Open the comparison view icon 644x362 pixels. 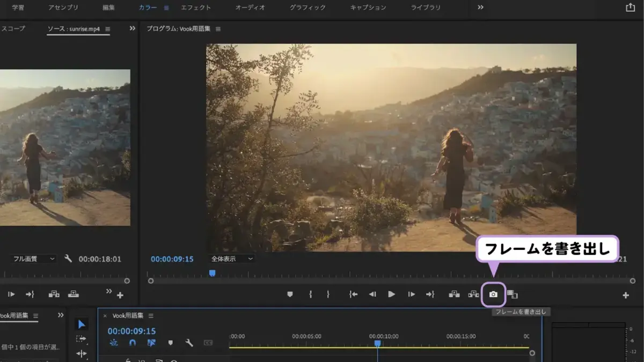513,294
